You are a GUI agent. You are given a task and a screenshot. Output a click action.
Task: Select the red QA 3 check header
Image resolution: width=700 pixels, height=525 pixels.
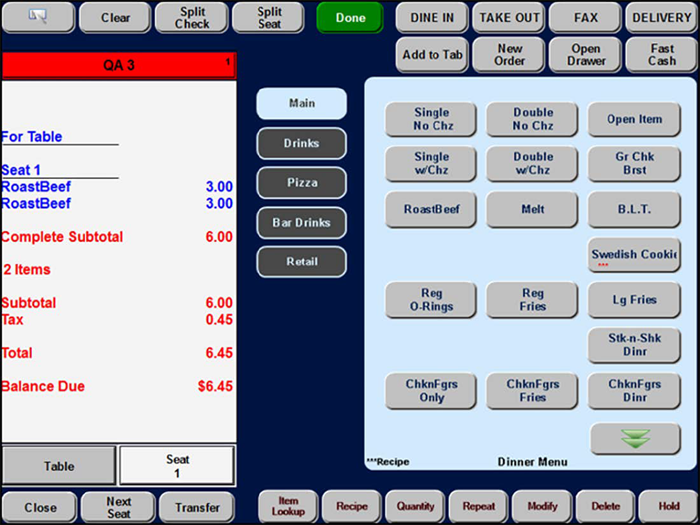[119, 66]
